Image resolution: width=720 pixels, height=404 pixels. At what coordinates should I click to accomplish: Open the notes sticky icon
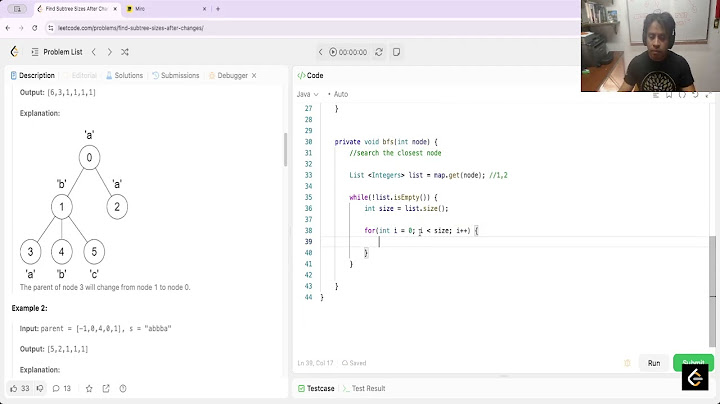396,52
